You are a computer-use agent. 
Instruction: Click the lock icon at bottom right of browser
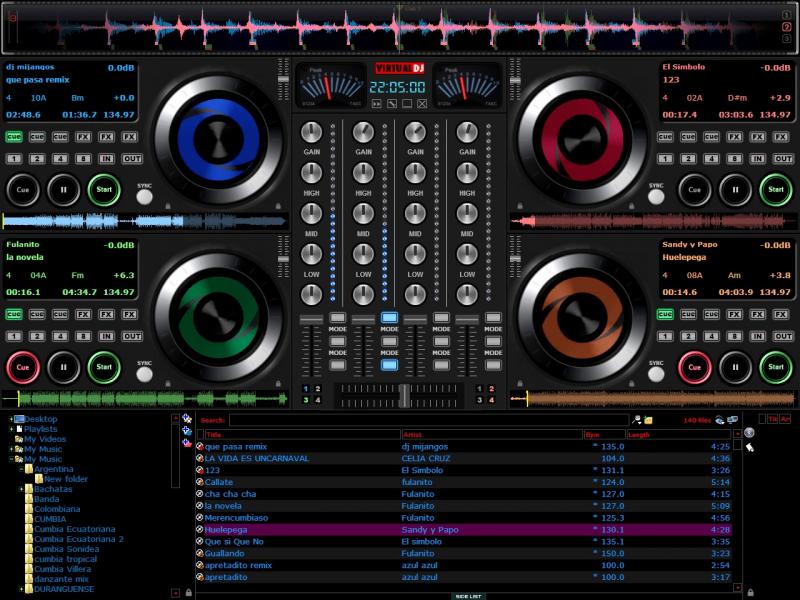[x=750, y=592]
